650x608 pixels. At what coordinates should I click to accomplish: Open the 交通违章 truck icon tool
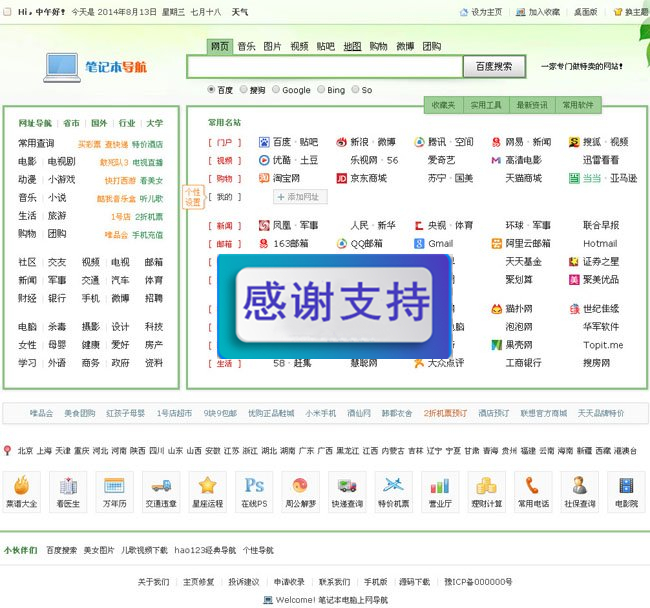pyautogui.click(x=161, y=492)
